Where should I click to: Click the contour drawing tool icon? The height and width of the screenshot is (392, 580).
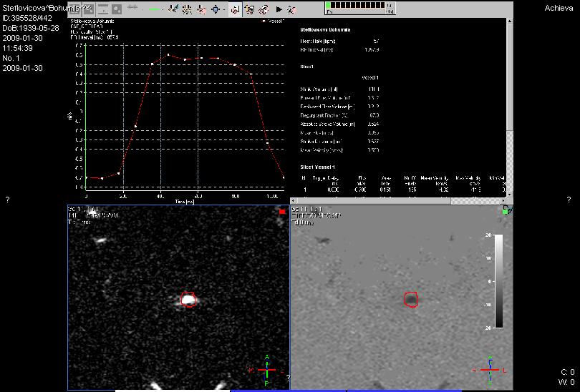click(x=173, y=9)
